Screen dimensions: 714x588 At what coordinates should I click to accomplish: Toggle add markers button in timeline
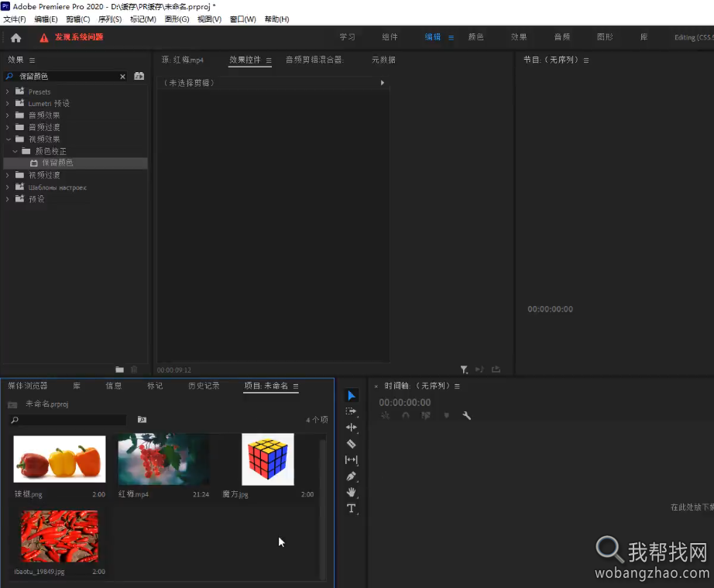(447, 415)
